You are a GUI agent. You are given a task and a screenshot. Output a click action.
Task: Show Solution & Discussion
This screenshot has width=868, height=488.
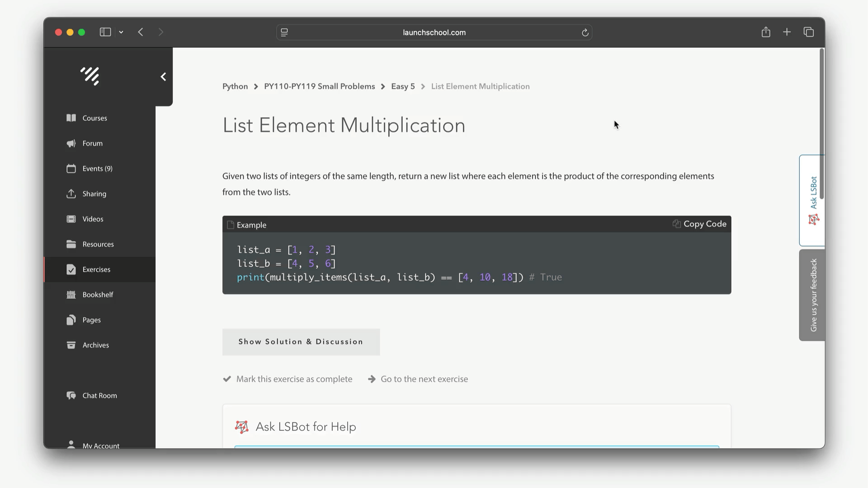[x=301, y=342]
